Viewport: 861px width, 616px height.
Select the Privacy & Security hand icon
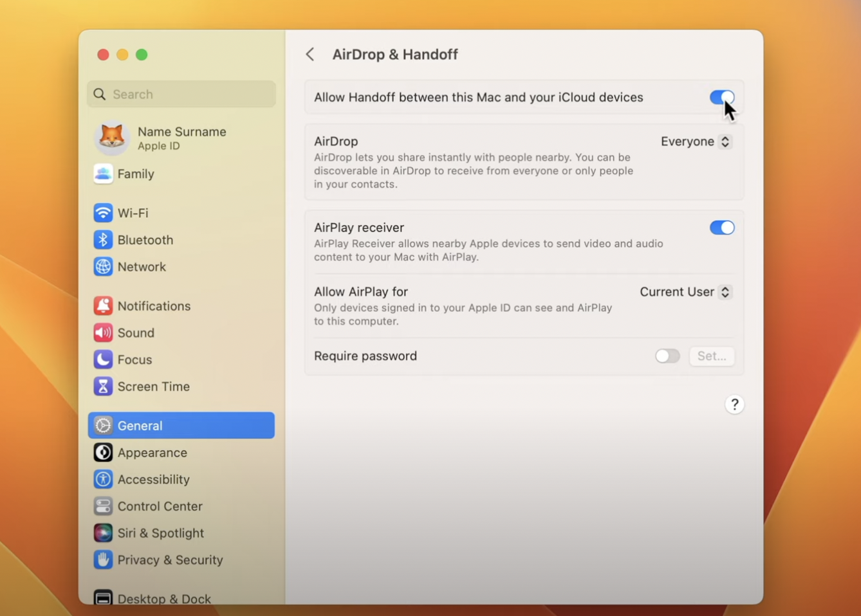pos(103,560)
